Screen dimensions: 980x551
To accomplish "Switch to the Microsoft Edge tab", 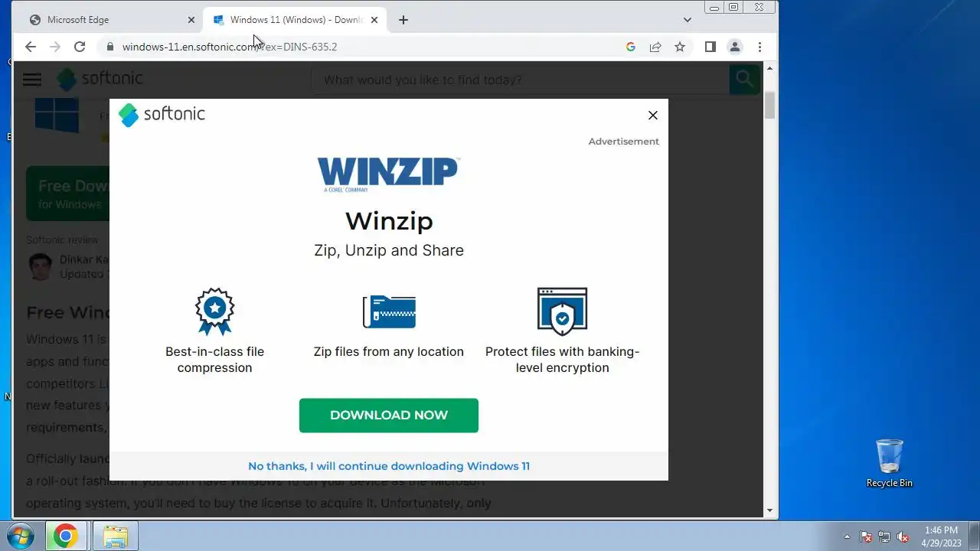I will click(x=109, y=20).
